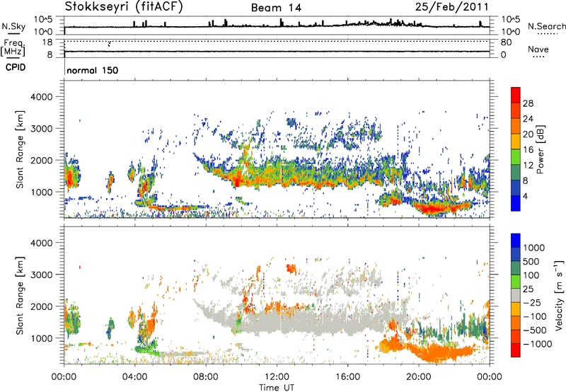Click the '24' tick on the Power color bar

point(528,119)
